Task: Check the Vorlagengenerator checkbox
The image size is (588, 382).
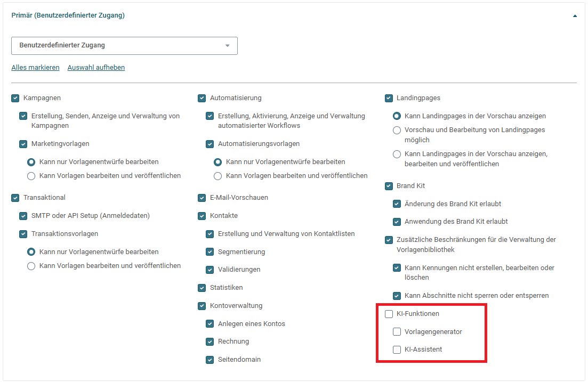Action: [397, 332]
